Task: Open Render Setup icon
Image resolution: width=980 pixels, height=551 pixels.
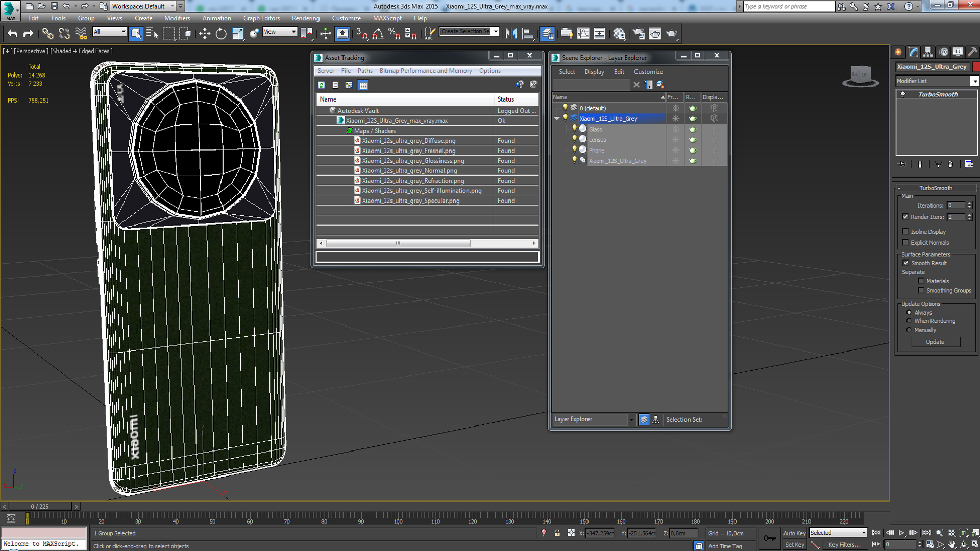Action: pos(639,34)
